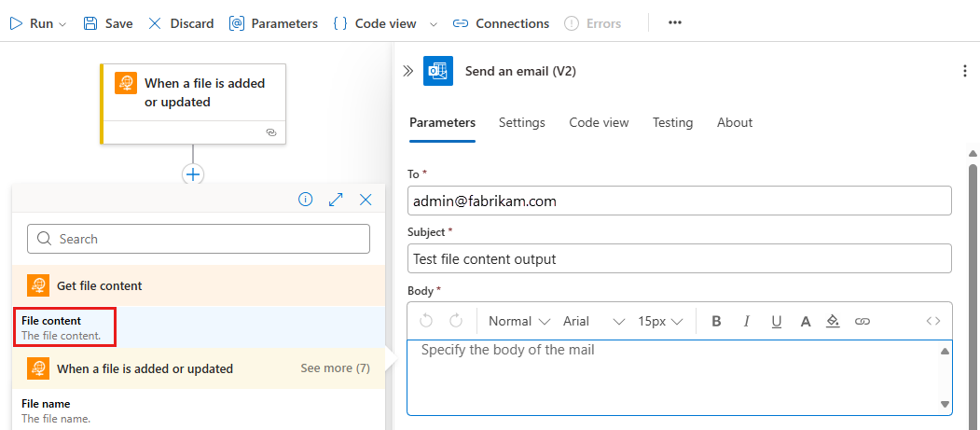Open the more options ellipsis in toolbar

(675, 23)
